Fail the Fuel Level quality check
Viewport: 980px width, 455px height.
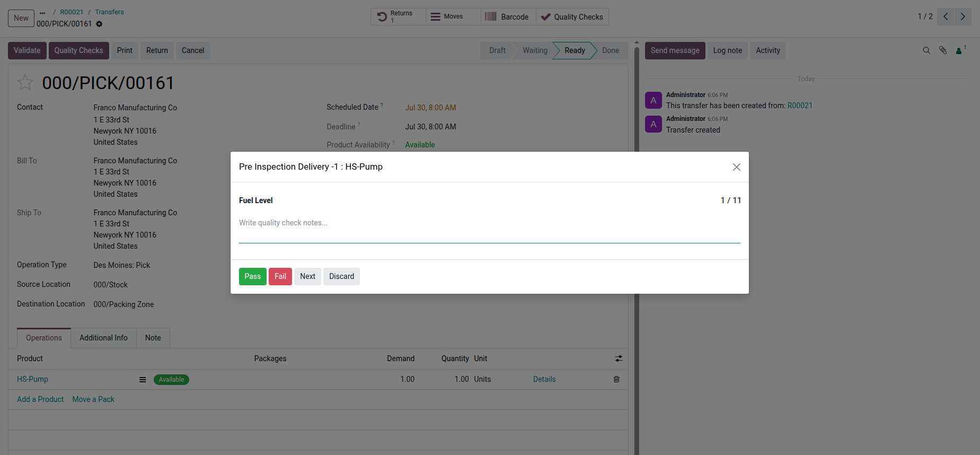(280, 276)
